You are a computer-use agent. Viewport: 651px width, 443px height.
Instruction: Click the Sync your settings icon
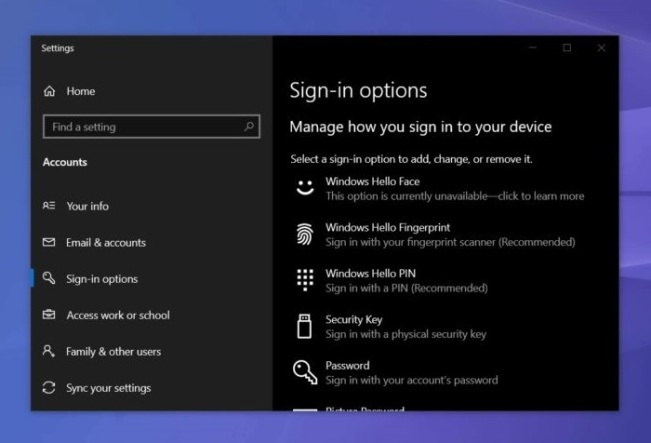tap(49, 388)
